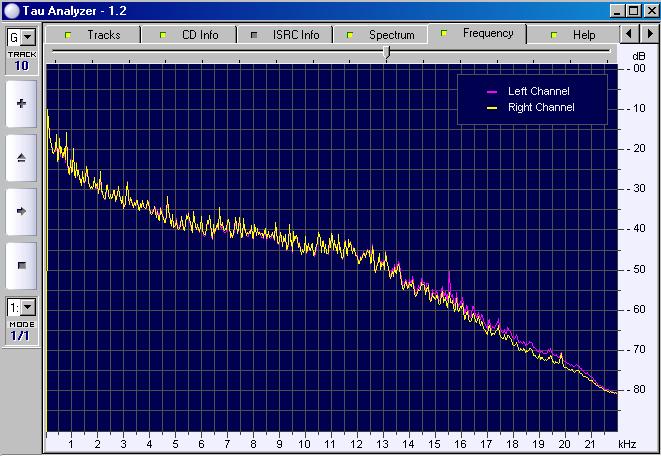Open the Help tab

point(575,35)
